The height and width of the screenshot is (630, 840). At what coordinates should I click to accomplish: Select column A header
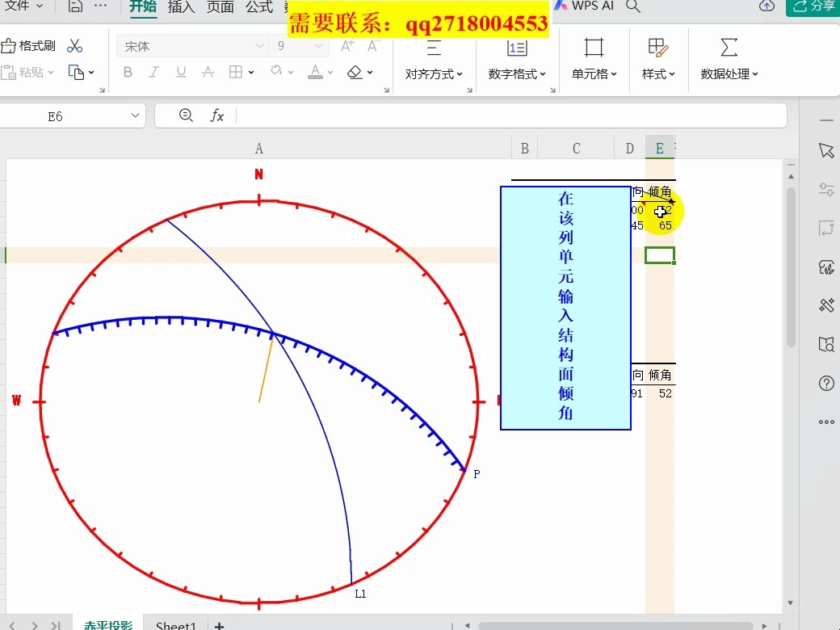pyautogui.click(x=258, y=149)
